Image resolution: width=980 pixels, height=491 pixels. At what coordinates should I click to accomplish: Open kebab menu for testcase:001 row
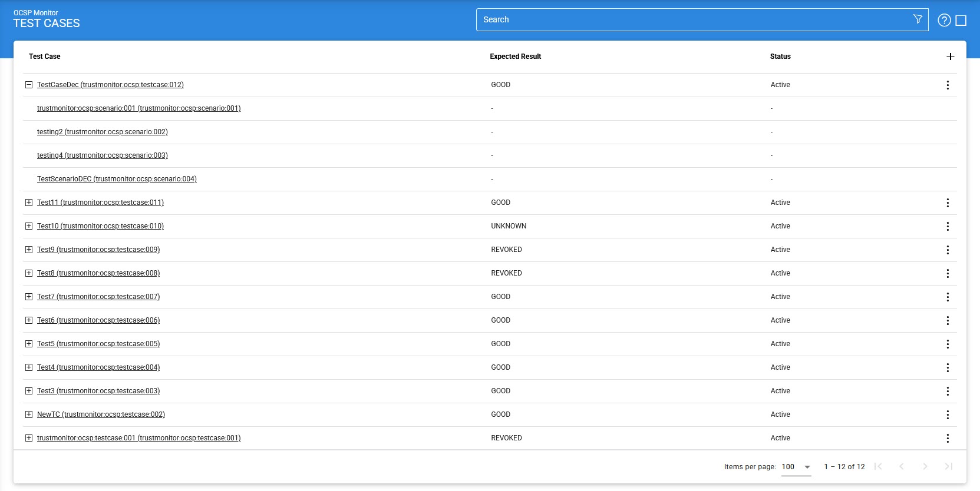pyautogui.click(x=947, y=439)
